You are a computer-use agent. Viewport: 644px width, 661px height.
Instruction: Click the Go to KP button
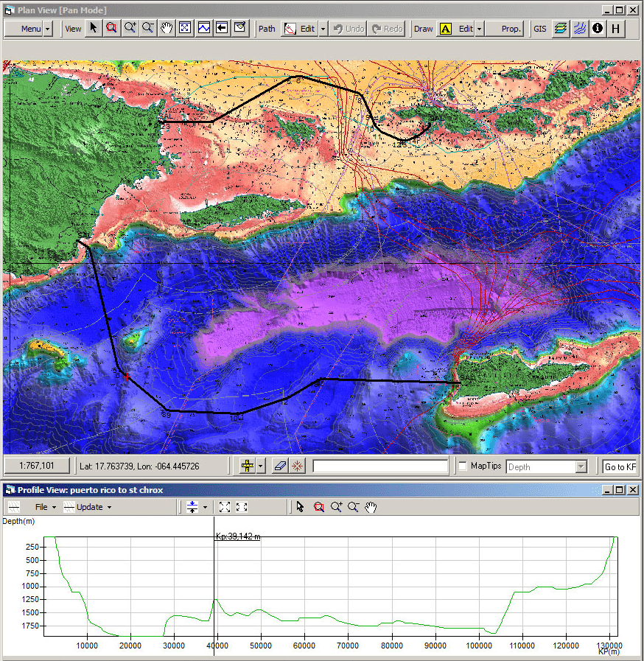point(620,466)
